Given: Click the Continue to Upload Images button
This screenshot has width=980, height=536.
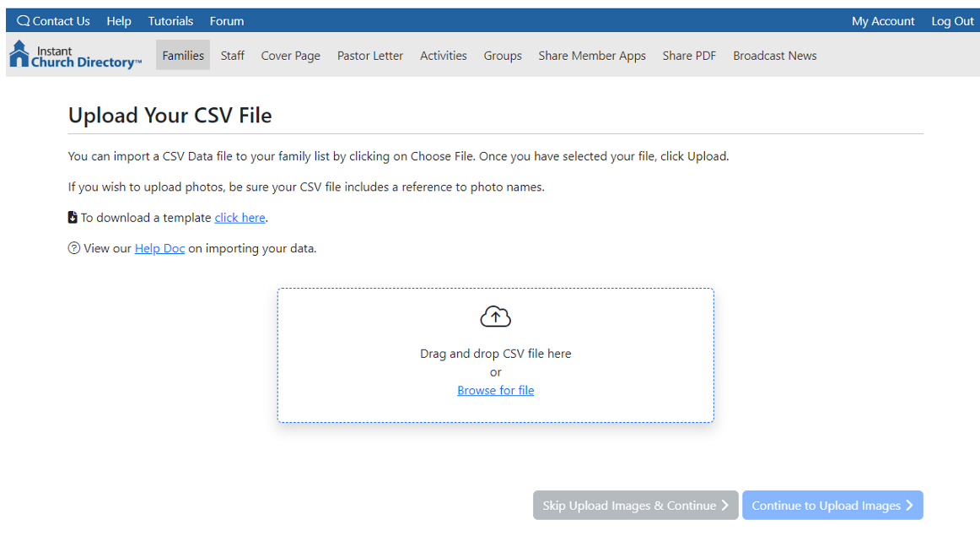Looking at the screenshot, I should (x=832, y=506).
